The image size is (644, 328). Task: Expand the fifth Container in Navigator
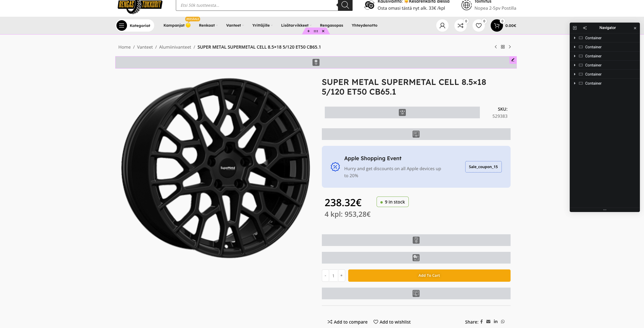pos(575,74)
